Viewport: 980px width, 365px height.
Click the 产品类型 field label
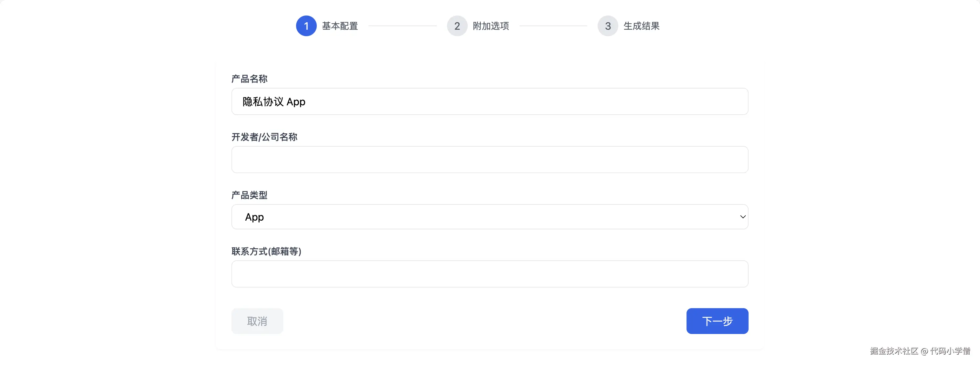249,195
